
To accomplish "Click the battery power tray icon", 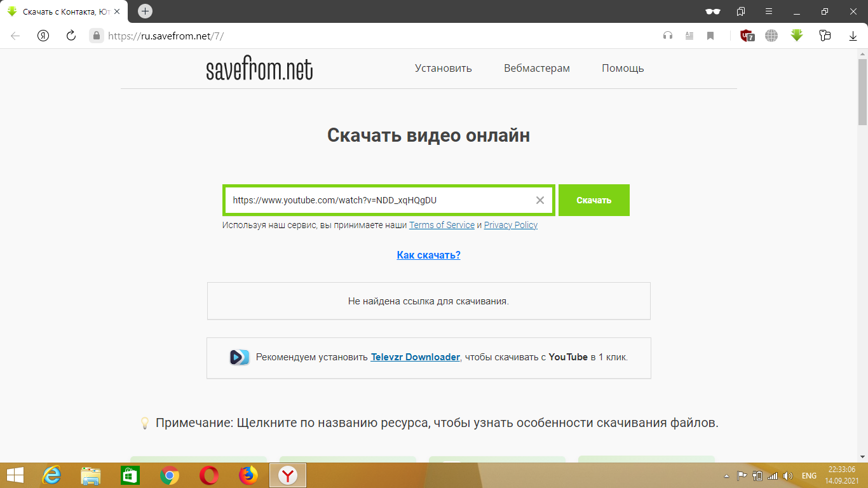I will pos(757,475).
